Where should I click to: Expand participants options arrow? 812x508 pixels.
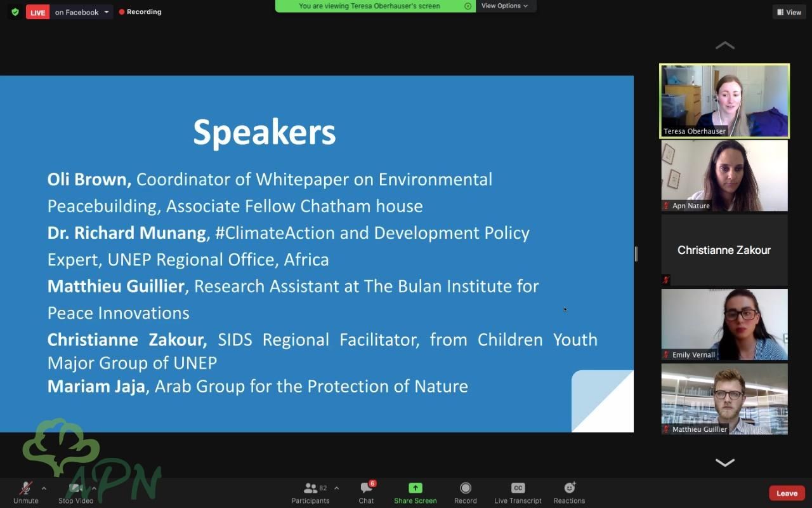tap(336, 488)
